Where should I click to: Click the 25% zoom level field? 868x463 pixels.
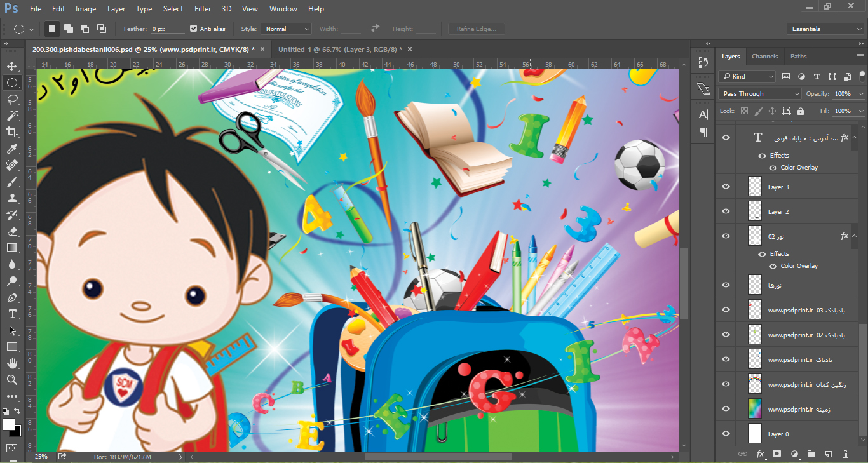point(42,457)
